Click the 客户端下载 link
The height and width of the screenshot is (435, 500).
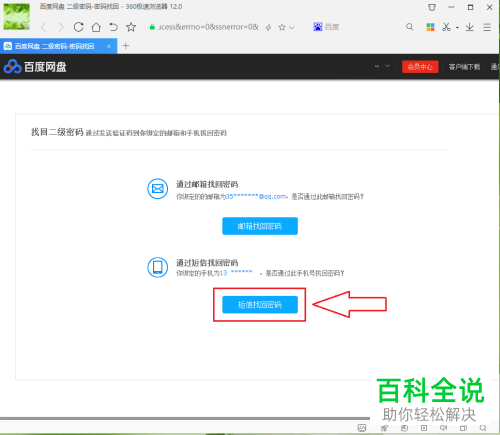[464, 67]
